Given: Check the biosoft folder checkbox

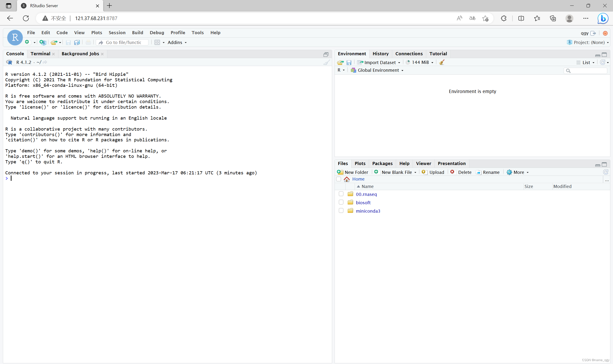Looking at the screenshot, I should (x=341, y=202).
